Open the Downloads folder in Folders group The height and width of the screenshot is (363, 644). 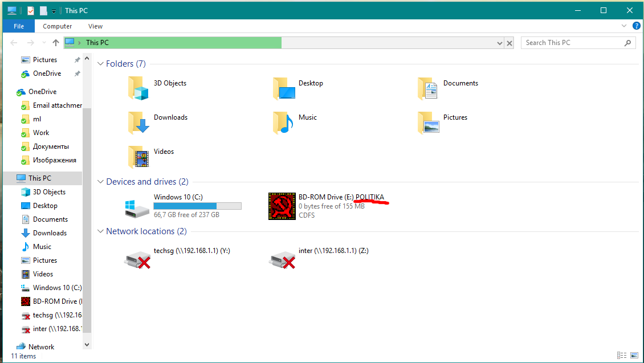pyautogui.click(x=138, y=123)
